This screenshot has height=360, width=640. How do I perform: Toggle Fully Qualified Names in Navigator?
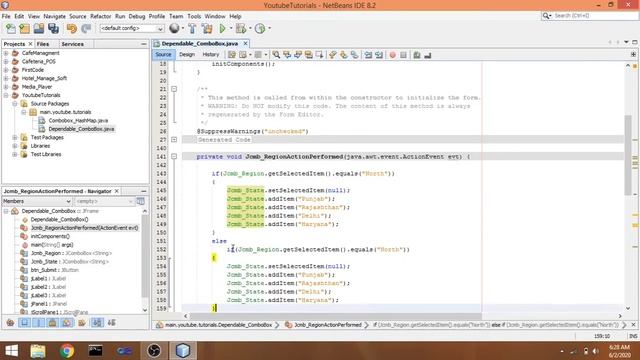pos(82,323)
